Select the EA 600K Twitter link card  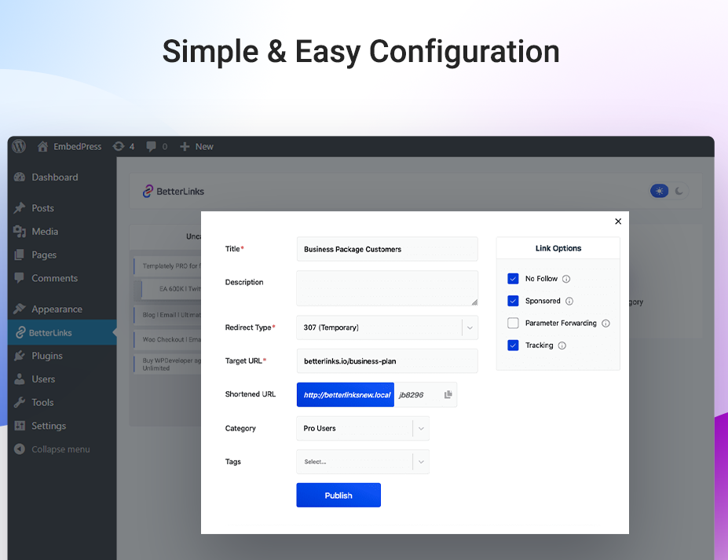tap(171, 289)
